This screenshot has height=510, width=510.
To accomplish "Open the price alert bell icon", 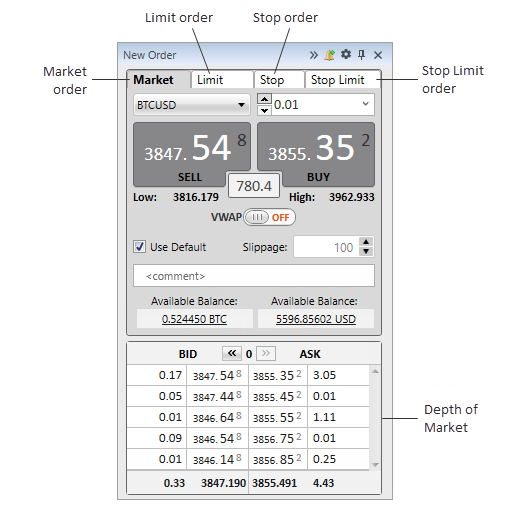I will (330, 55).
